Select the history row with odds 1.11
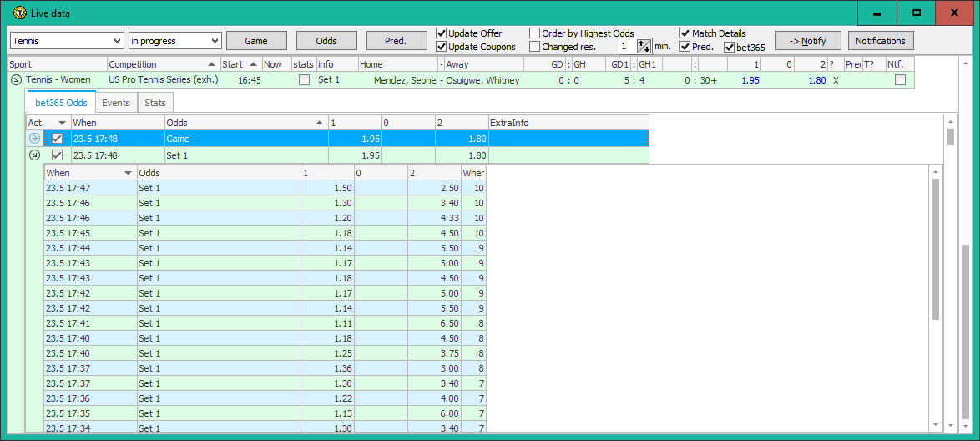980x441 pixels. [x=265, y=323]
